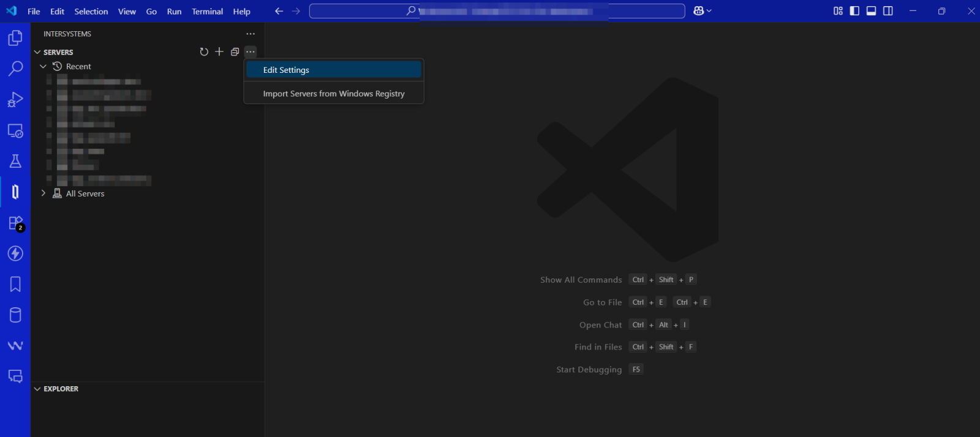Open the Bookmarks icon in activity bar
Screen dimensions: 980x437
click(15, 284)
